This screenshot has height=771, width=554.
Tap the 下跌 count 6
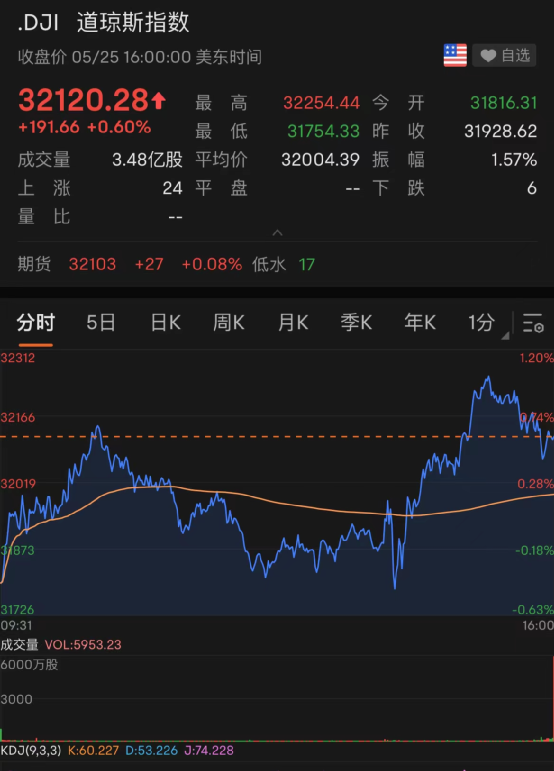[x=532, y=188]
